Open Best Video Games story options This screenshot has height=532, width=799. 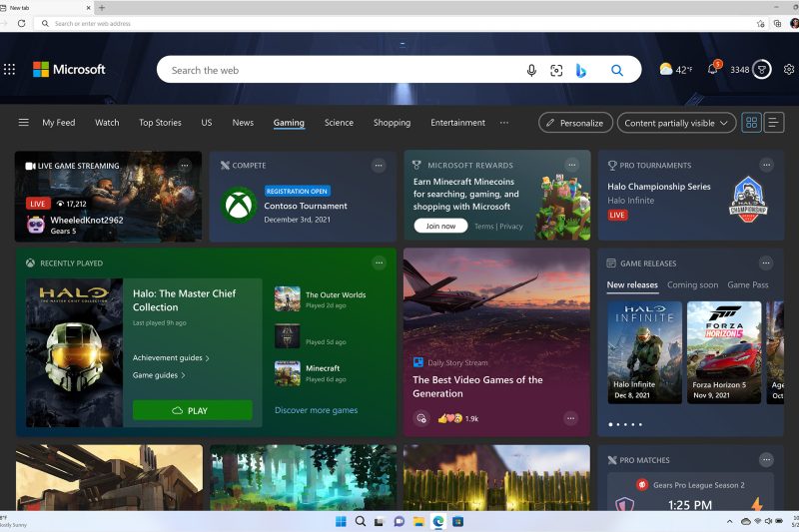click(570, 418)
